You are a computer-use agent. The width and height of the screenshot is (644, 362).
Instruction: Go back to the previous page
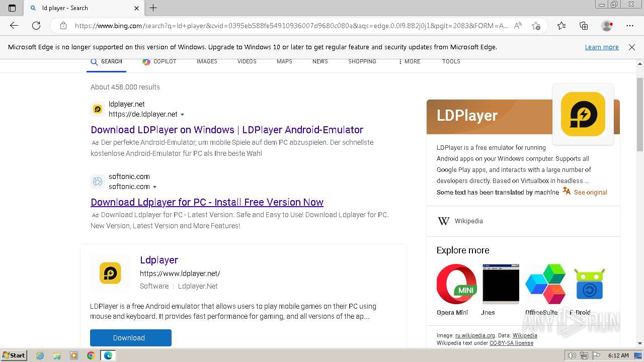click(x=14, y=26)
